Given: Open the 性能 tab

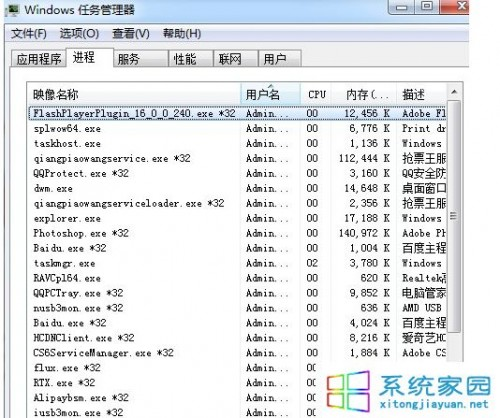Looking at the screenshot, I should click(x=191, y=59).
